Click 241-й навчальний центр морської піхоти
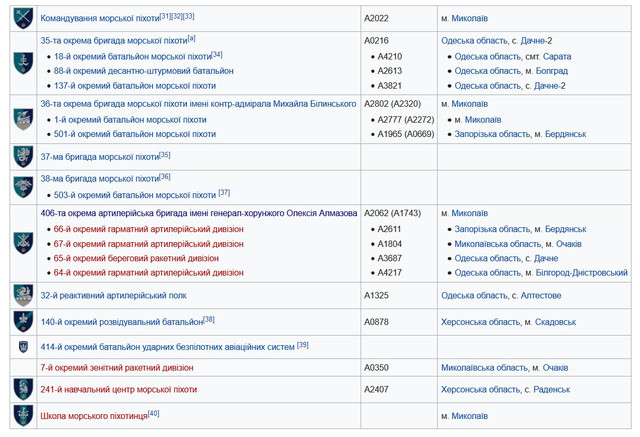This screenshot has width=640, height=437. [x=118, y=390]
